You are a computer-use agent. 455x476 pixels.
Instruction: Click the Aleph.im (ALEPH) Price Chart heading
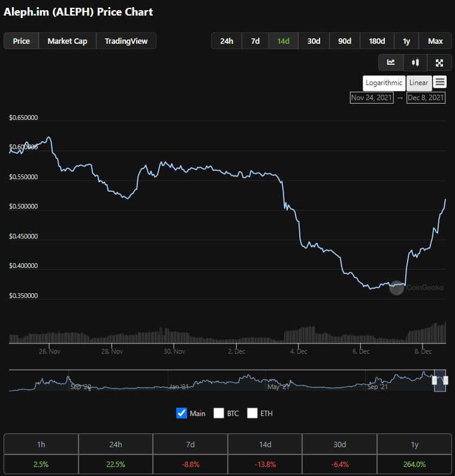click(79, 12)
